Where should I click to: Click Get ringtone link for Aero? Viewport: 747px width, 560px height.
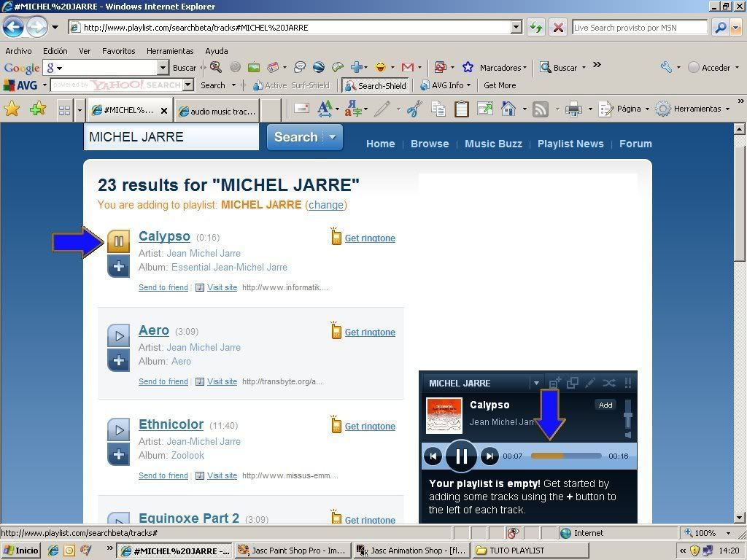[370, 332]
